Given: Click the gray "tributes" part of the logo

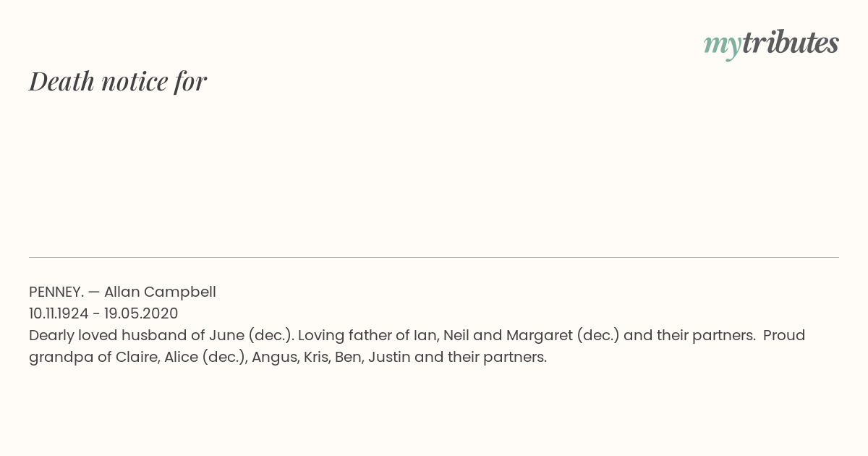Looking at the screenshot, I should [790, 43].
